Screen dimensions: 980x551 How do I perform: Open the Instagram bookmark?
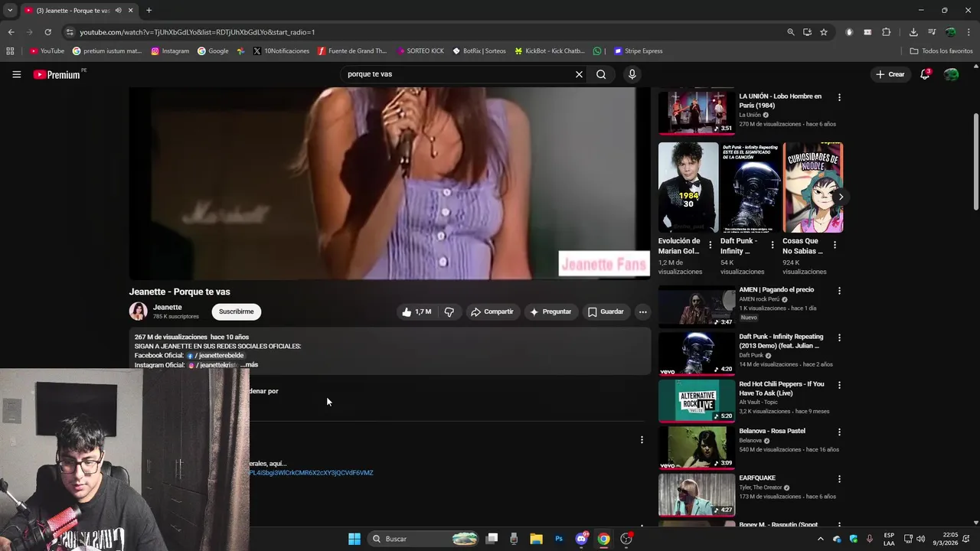tap(170, 51)
